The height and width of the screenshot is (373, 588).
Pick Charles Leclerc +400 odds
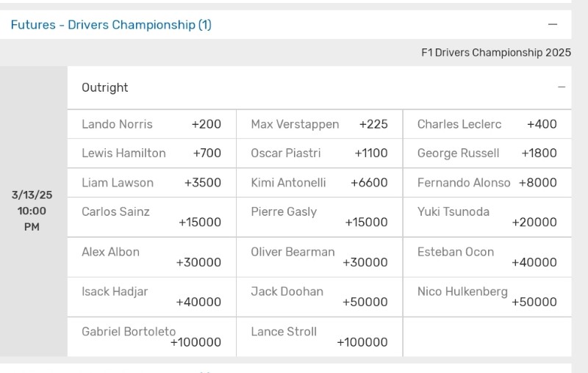click(x=487, y=124)
